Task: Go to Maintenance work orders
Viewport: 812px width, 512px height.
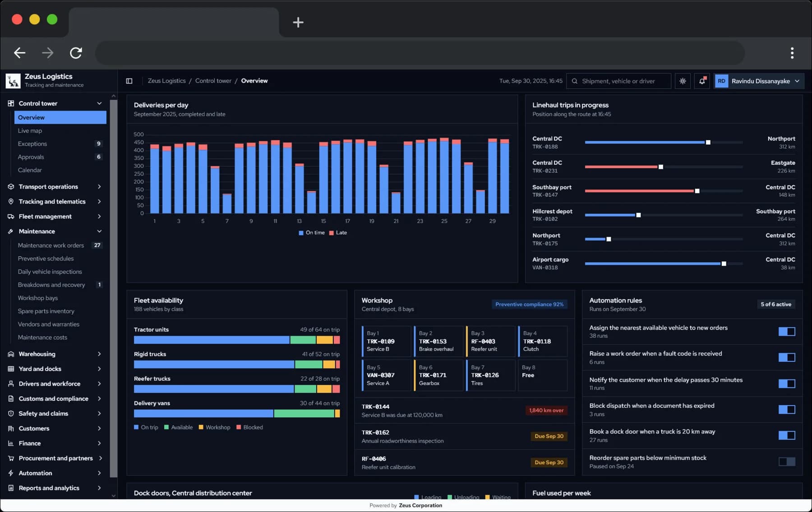Action: coord(60,245)
